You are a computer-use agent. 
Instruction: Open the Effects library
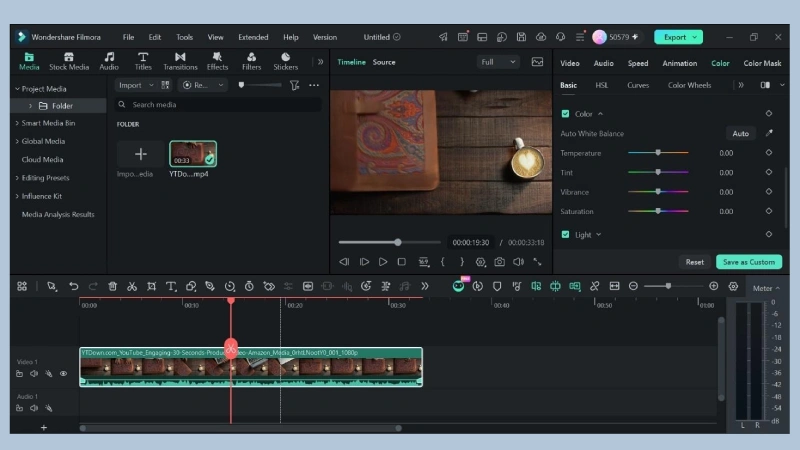[217, 61]
